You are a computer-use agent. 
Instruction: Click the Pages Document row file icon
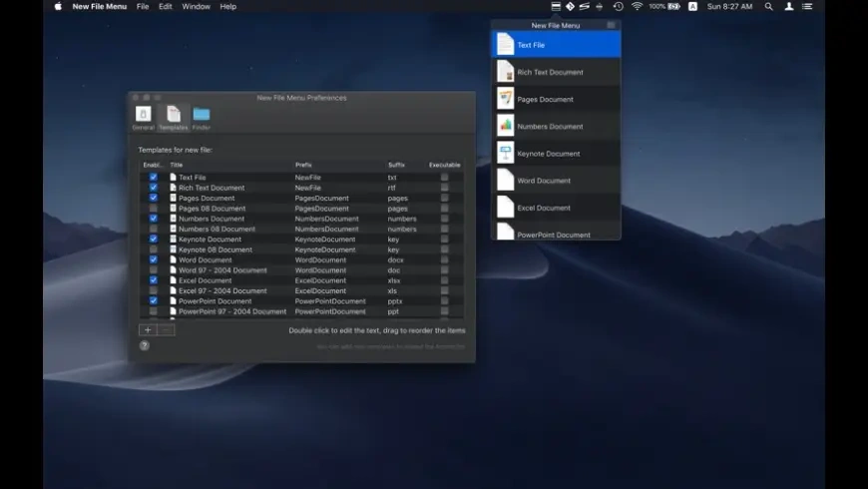pyautogui.click(x=173, y=198)
